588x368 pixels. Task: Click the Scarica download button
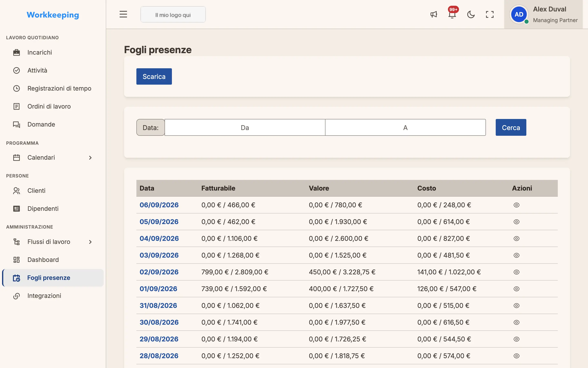tap(154, 76)
